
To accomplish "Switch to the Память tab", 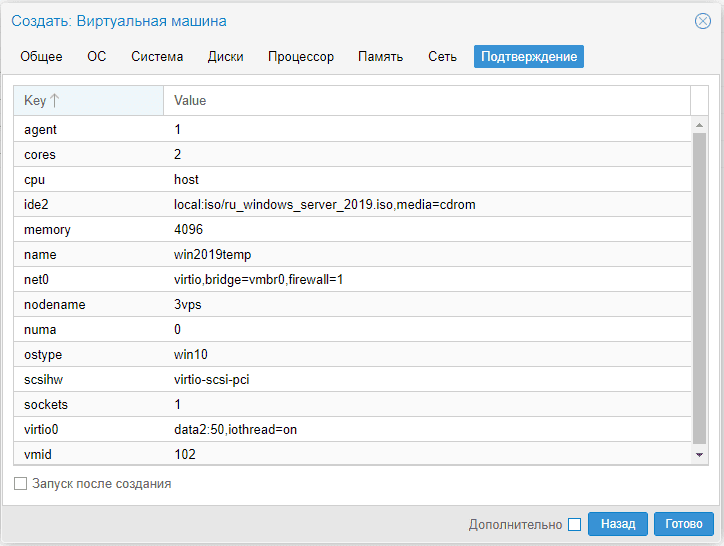I will point(380,56).
